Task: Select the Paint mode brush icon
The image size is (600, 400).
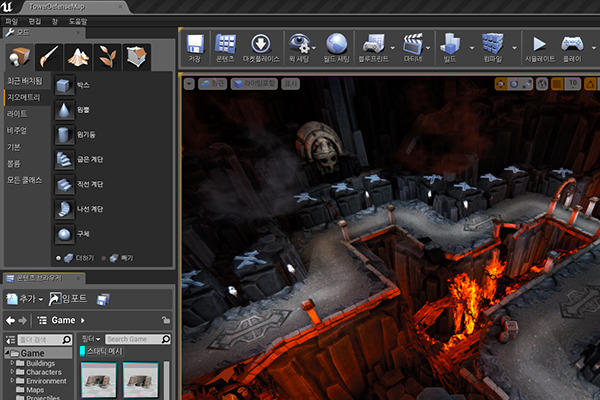Action: [49, 57]
